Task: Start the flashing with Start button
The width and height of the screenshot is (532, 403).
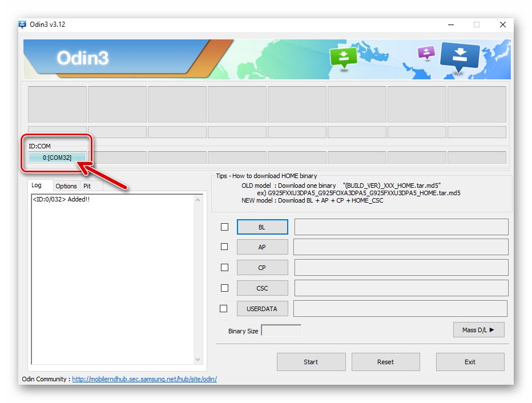Action: [311, 362]
